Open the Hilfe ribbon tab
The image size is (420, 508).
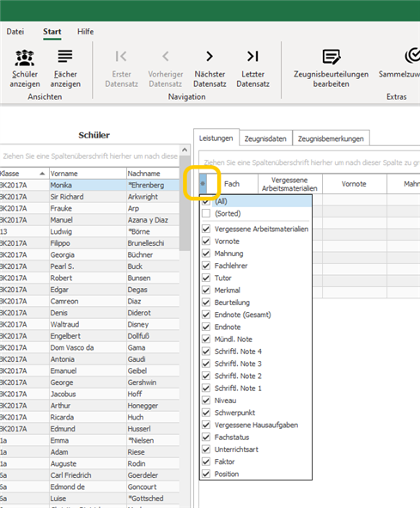coord(86,32)
